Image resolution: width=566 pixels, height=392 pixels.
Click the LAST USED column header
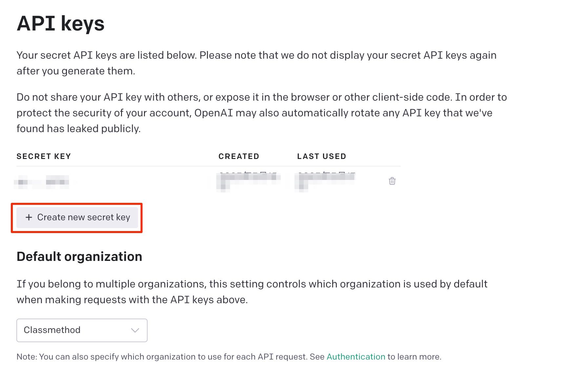coord(322,156)
